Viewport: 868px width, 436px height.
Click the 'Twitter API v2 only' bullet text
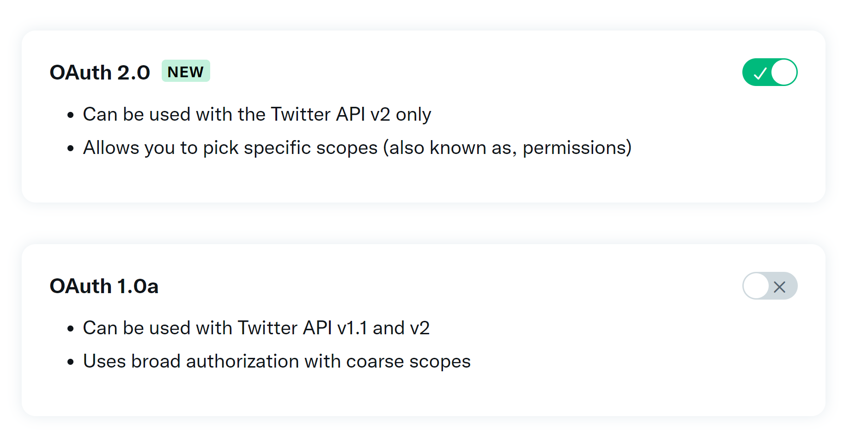pos(351,114)
